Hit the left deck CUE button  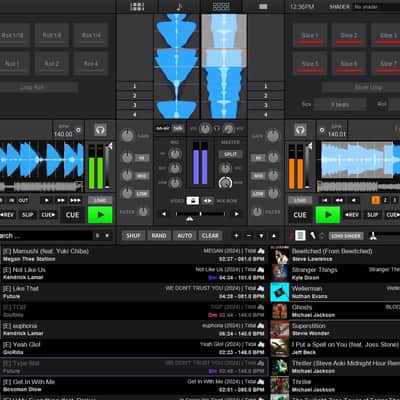tap(72, 215)
